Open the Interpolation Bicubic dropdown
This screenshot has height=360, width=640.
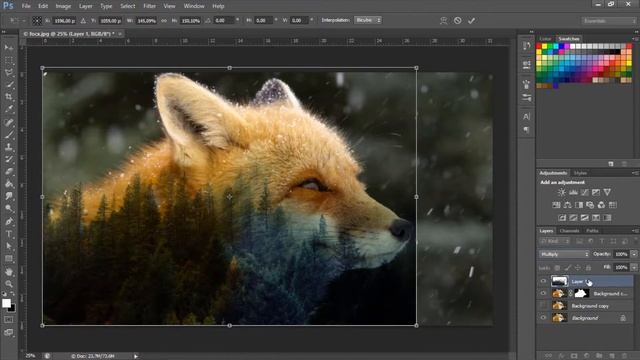(368, 20)
